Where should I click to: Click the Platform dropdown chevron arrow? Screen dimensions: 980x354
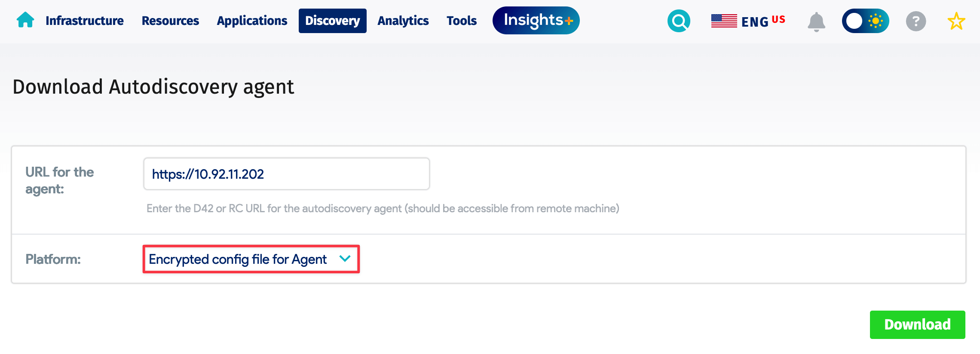coord(345,259)
